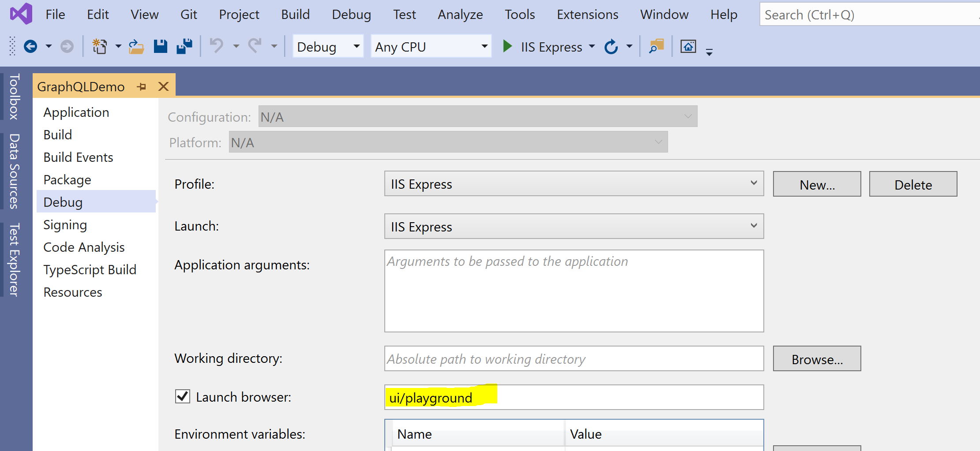The height and width of the screenshot is (451, 980).
Task: Save the current file with disk icon
Action: pos(160,46)
